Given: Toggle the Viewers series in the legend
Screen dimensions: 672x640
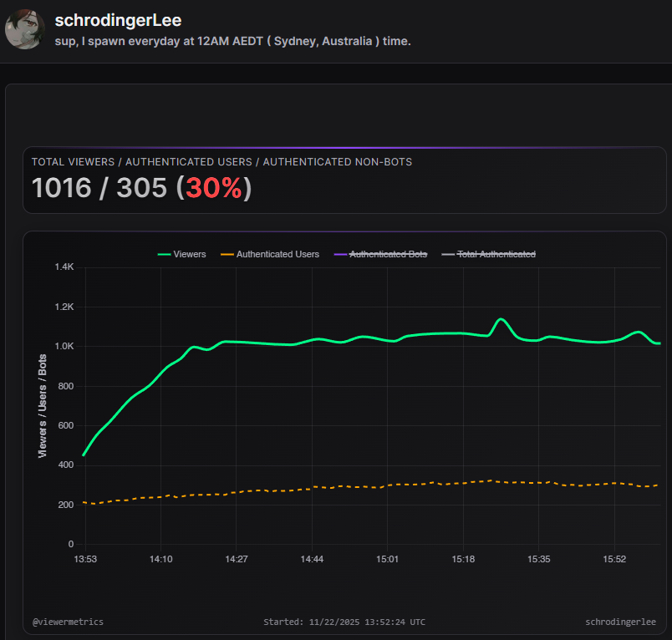Looking at the screenshot, I should [181, 254].
